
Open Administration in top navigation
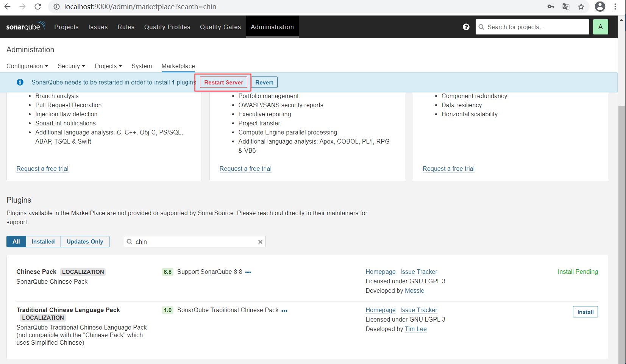272,27
